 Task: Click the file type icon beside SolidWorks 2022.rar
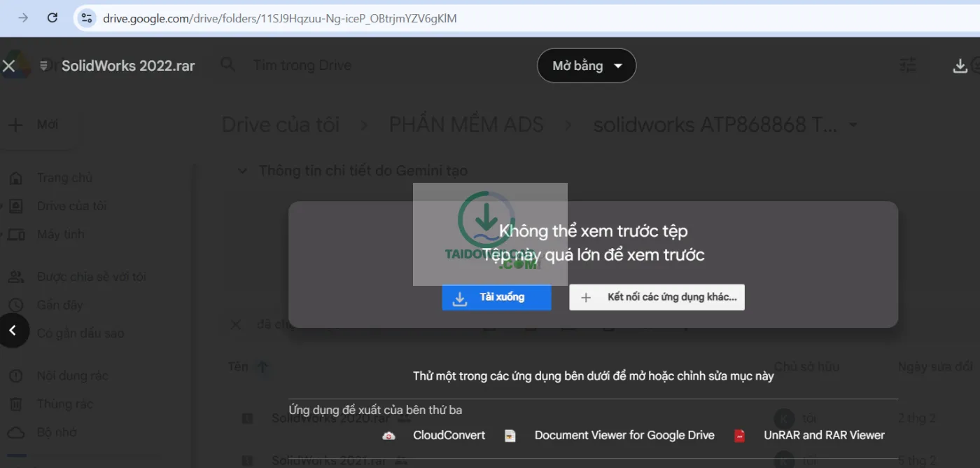click(x=44, y=66)
